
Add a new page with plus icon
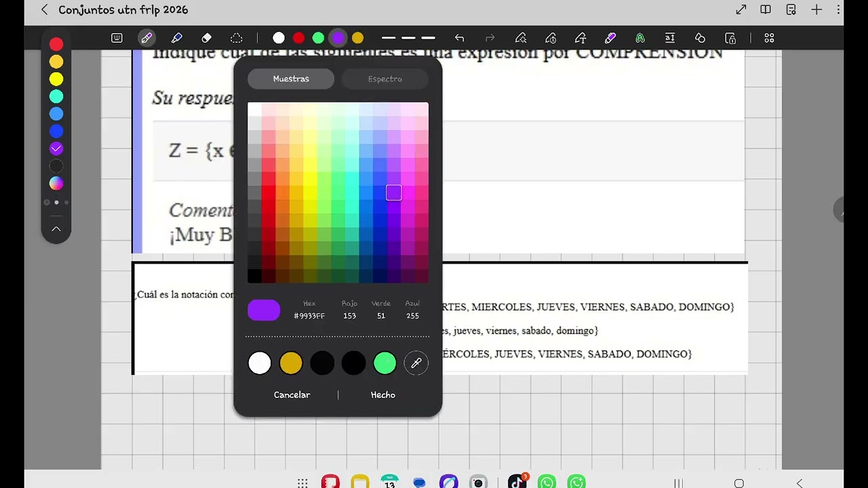point(816,10)
